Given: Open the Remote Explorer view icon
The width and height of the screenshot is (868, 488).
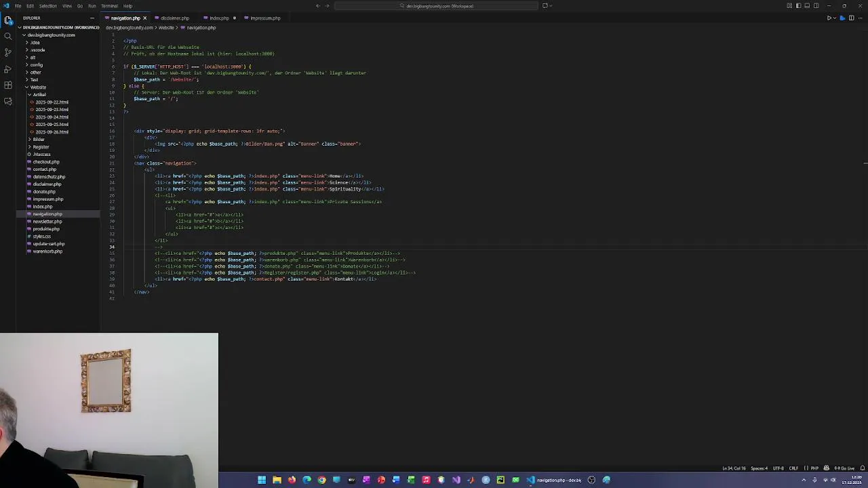Looking at the screenshot, I should pos(8,102).
